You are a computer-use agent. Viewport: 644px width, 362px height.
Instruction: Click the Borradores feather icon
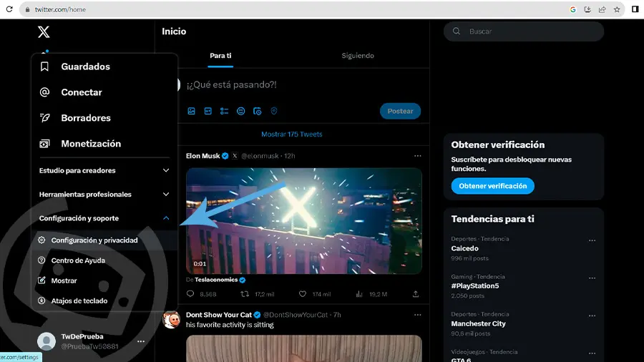coord(44,118)
